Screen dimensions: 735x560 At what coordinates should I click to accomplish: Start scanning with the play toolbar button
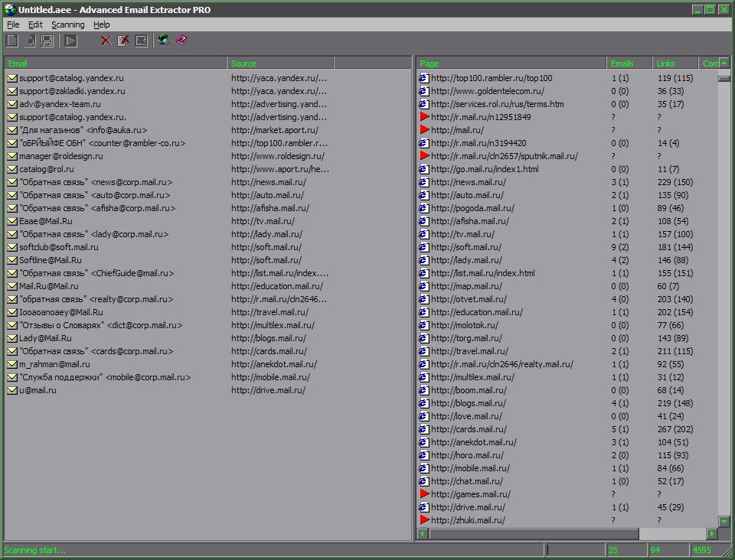(70, 41)
